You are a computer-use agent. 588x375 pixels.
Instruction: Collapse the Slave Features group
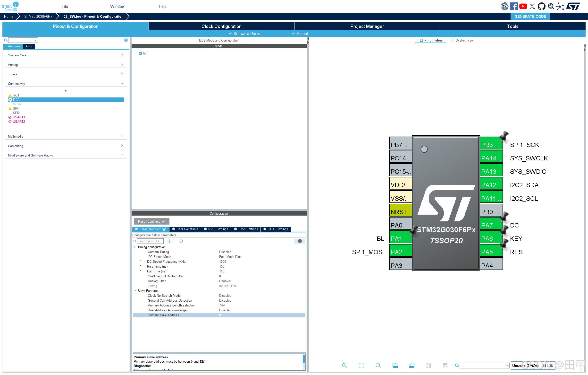click(135, 291)
